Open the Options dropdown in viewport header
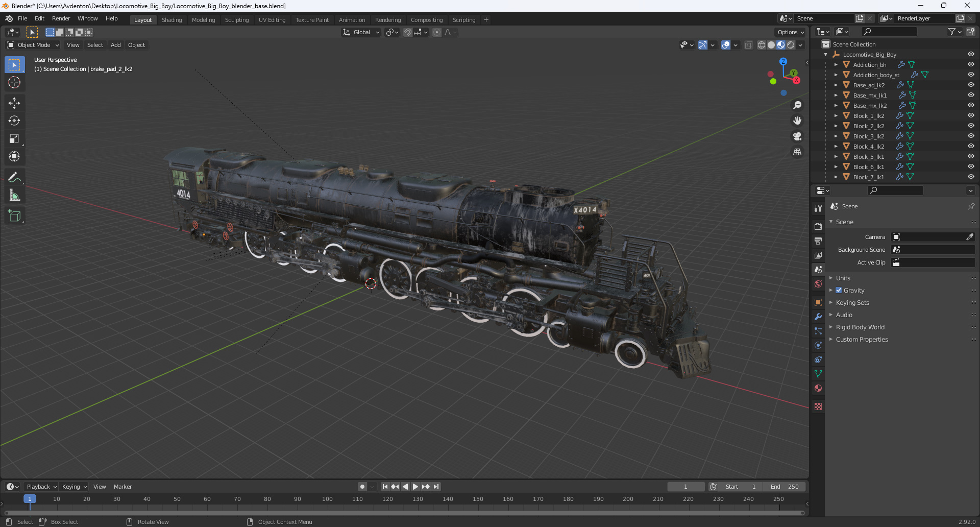 point(791,32)
